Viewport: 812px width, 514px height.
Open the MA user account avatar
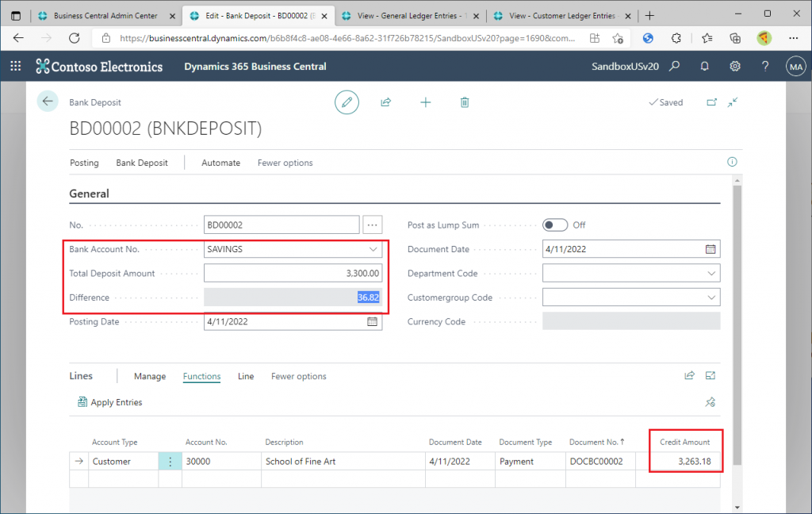tap(796, 67)
